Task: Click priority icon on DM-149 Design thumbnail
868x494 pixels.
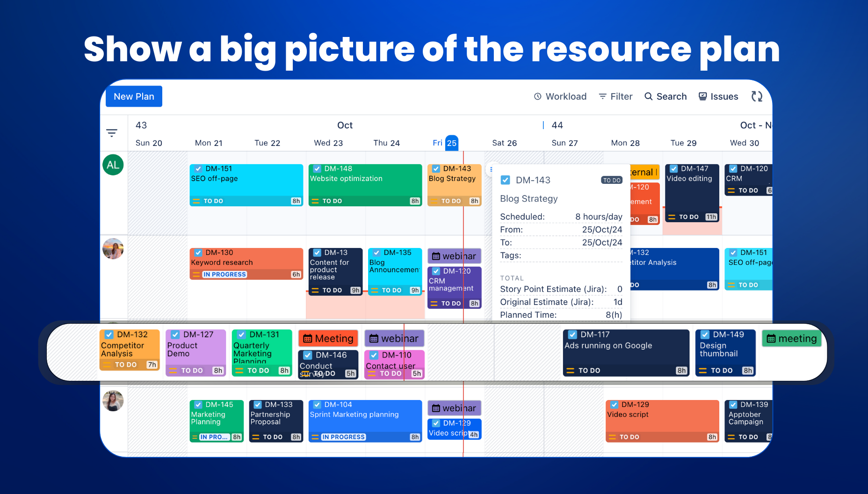Action: tap(703, 370)
